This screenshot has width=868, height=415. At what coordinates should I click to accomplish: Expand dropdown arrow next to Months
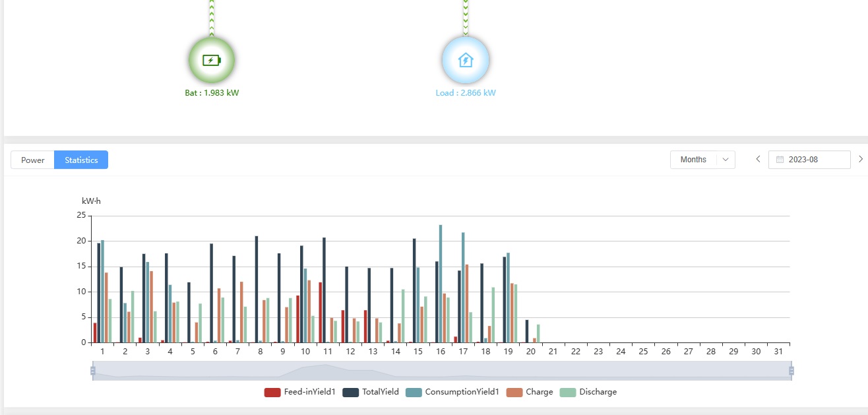(x=726, y=160)
